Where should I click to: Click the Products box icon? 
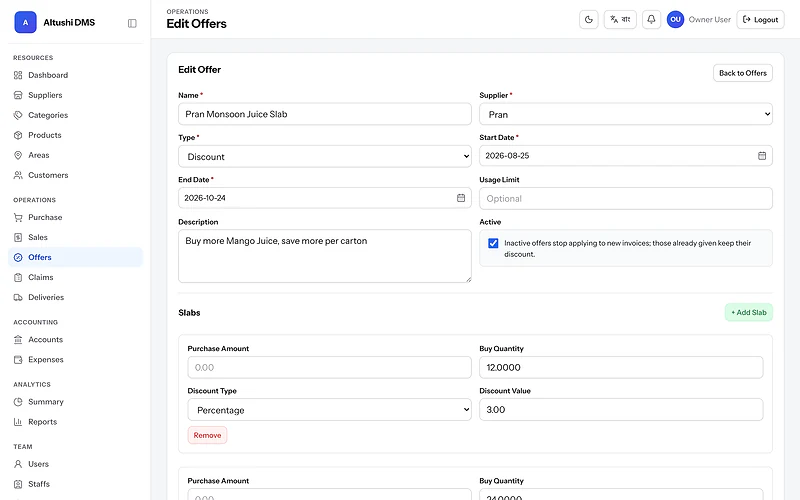click(x=18, y=135)
